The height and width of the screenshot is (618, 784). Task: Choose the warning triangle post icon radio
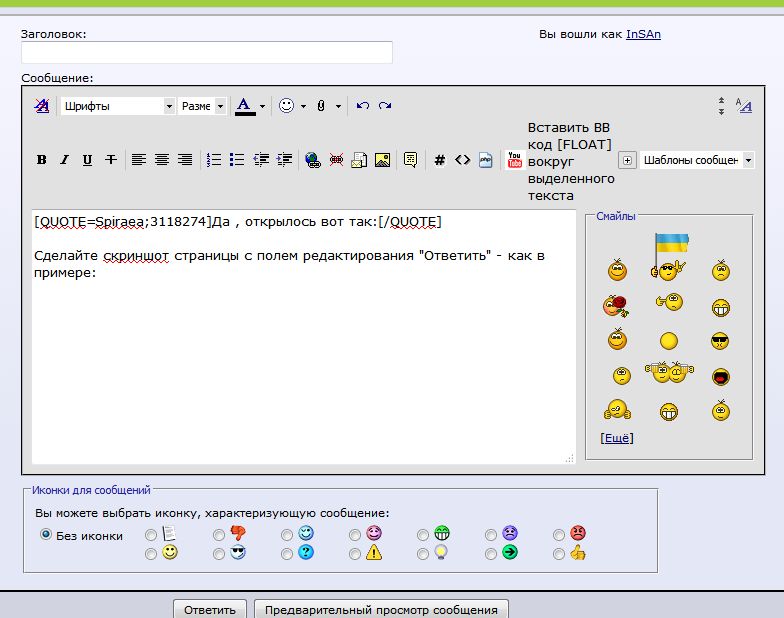click(x=354, y=554)
